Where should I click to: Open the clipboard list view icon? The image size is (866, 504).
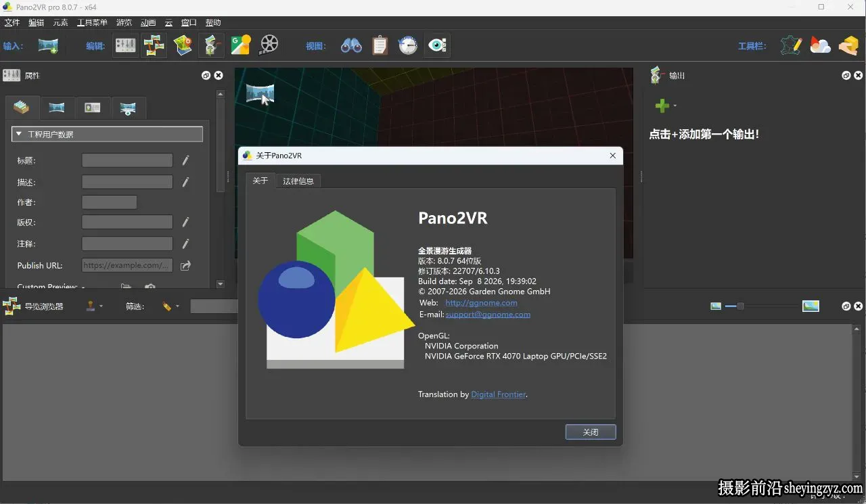click(380, 45)
